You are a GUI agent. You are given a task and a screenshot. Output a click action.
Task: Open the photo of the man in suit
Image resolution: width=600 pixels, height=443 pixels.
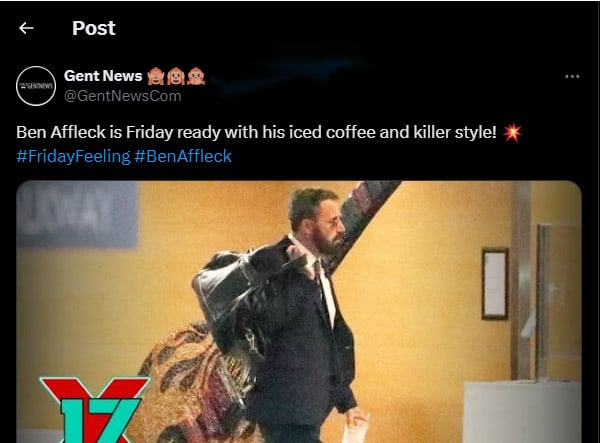coord(299,312)
